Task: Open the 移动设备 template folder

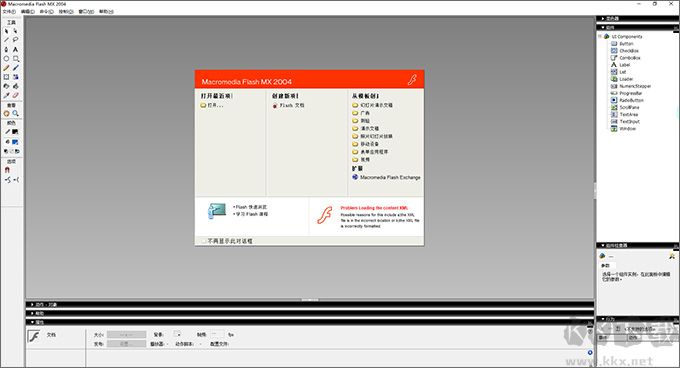Action: point(366,144)
